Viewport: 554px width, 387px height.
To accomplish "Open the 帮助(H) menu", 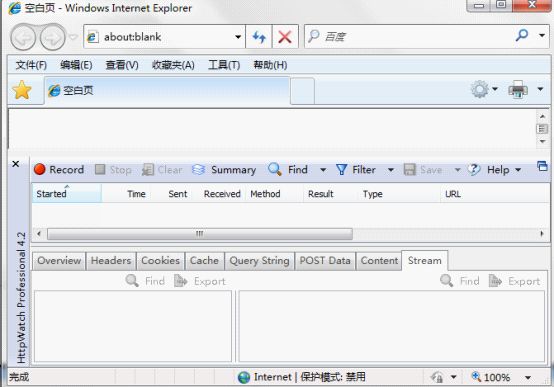I will tap(270, 65).
